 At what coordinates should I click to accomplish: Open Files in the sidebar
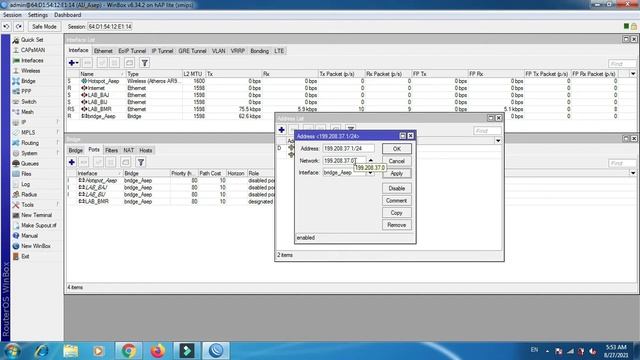pos(26,174)
